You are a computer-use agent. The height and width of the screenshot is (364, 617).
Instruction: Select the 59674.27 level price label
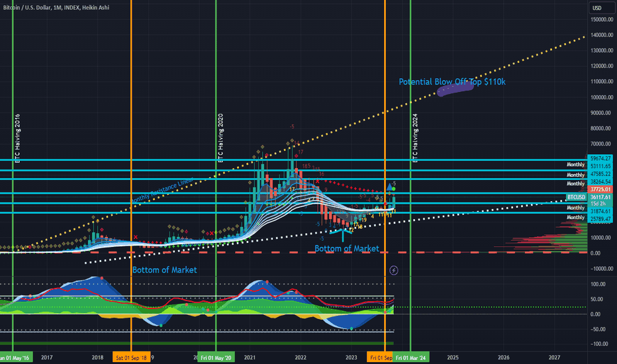600,158
